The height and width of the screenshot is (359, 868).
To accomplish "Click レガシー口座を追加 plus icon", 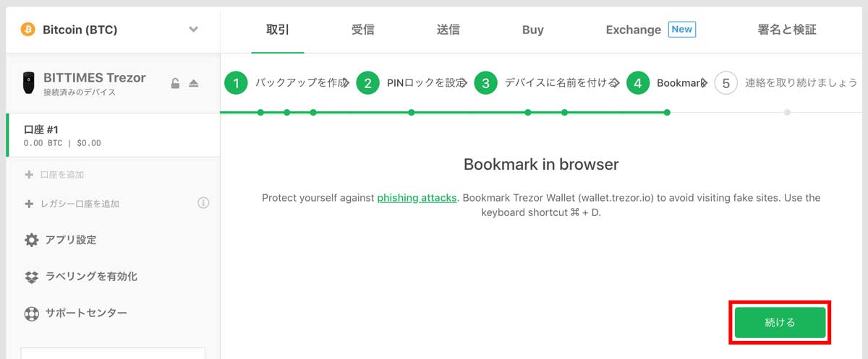I will click(29, 204).
